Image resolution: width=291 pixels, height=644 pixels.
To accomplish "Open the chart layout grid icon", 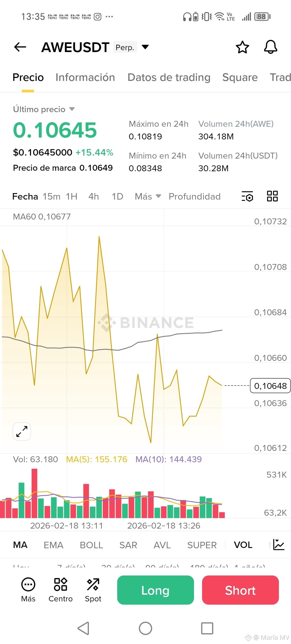I will (x=272, y=196).
